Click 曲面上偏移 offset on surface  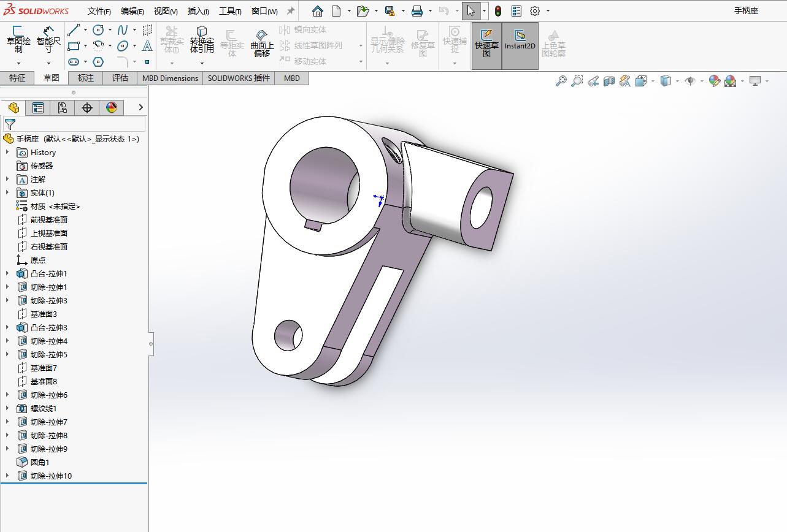point(262,43)
